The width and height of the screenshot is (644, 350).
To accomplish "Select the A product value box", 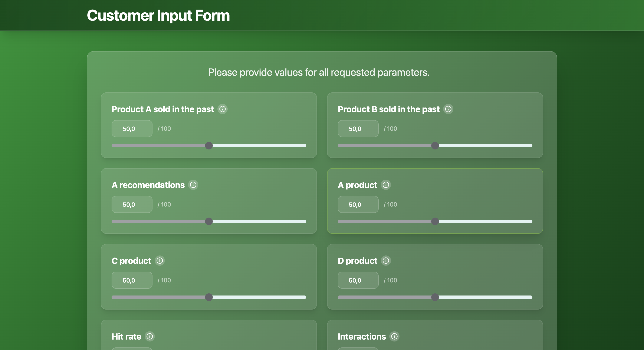I will click(358, 204).
